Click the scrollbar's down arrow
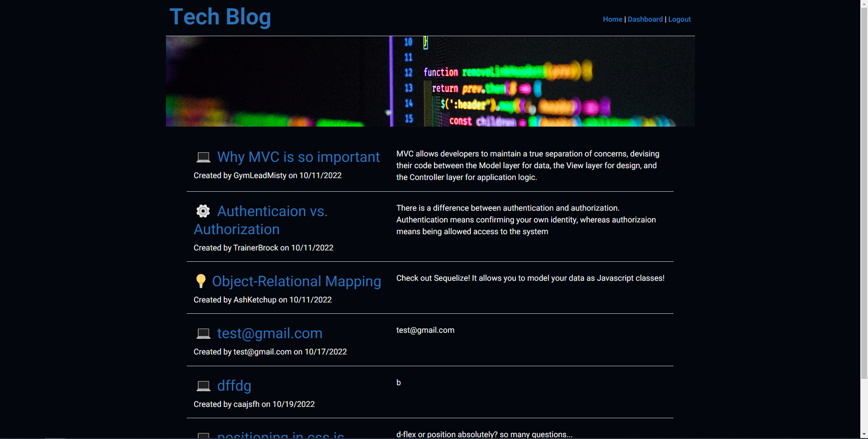Image resolution: width=868 pixels, height=439 pixels. coord(864,435)
